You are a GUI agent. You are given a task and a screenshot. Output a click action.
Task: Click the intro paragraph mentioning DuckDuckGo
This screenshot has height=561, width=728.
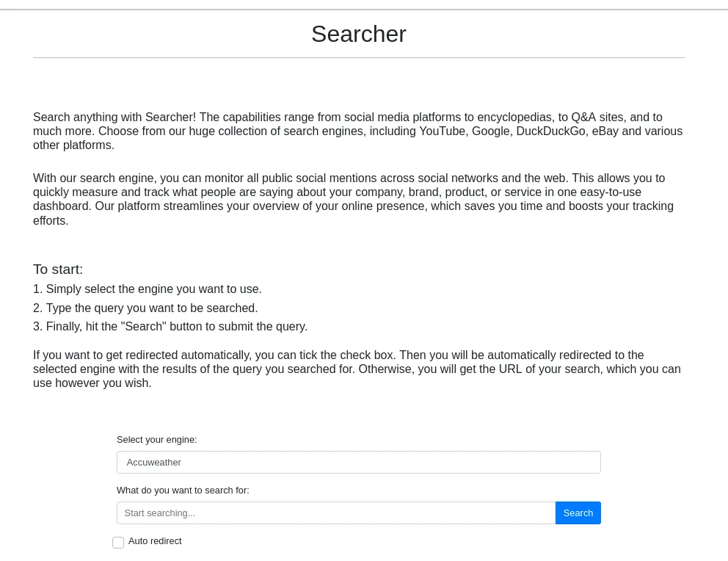pos(357,131)
